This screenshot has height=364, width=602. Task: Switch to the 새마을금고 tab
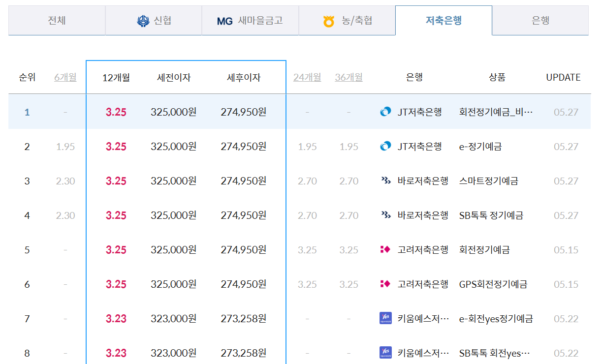pos(250,21)
